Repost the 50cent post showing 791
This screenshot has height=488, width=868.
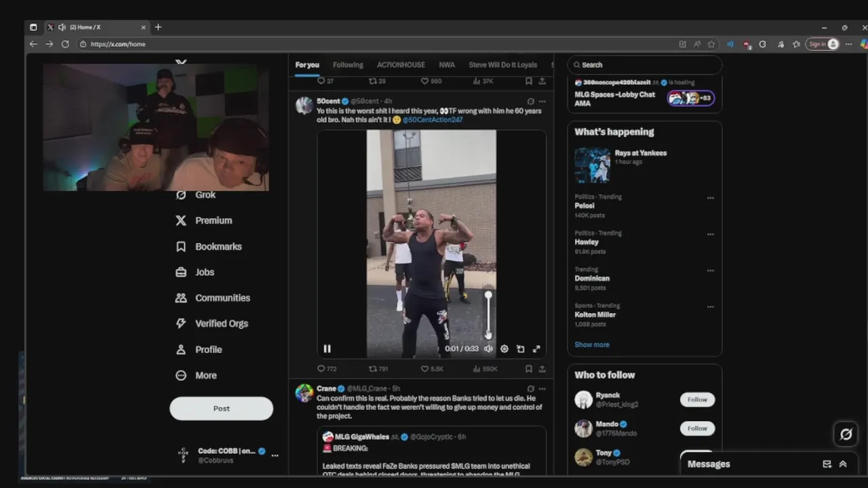378,369
